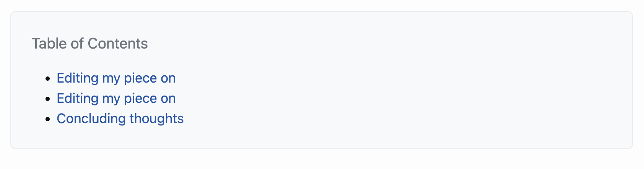644x169 pixels.
Task: Click "Editing" in the first list link
Action: tap(78, 78)
